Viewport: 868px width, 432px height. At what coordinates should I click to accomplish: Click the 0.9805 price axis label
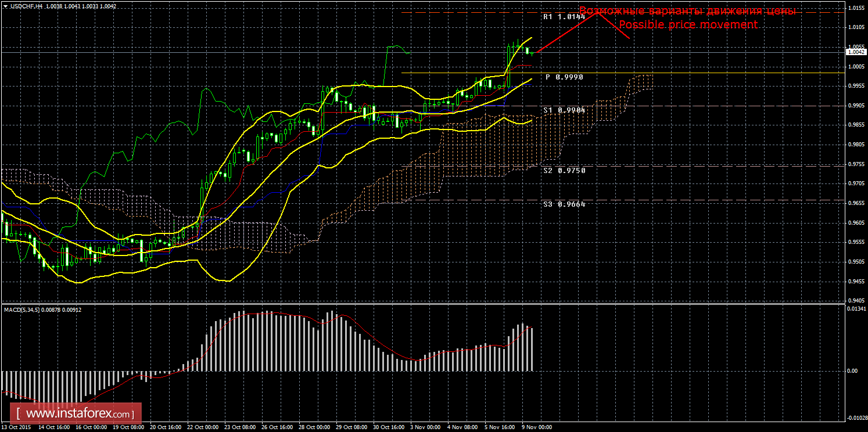pyautogui.click(x=856, y=145)
